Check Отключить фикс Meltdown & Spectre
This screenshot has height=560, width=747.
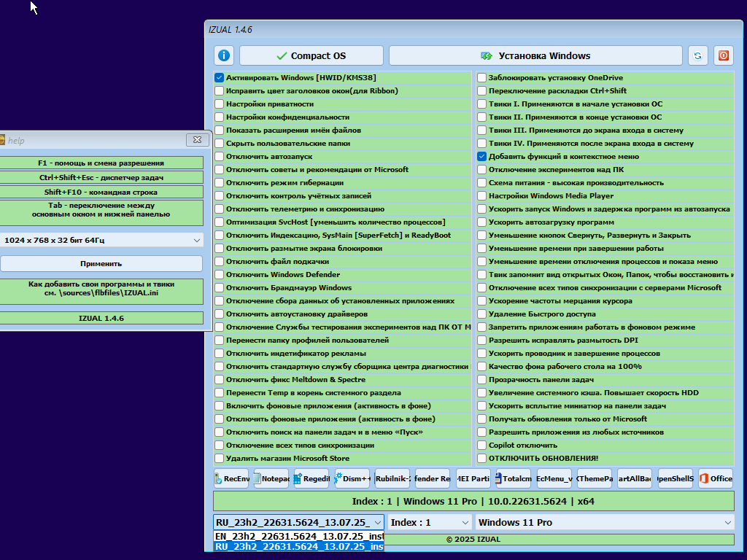coord(219,379)
